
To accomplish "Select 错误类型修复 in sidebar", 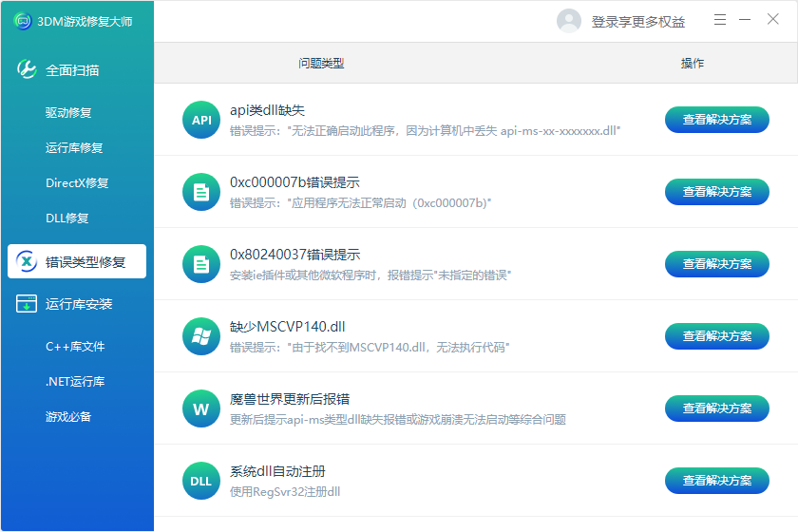I will (x=77, y=261).
